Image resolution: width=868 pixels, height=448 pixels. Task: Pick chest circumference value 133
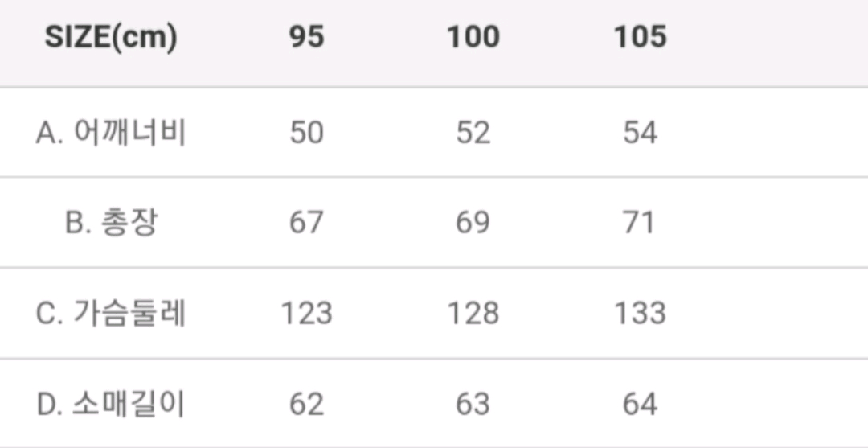click(640, 313)
